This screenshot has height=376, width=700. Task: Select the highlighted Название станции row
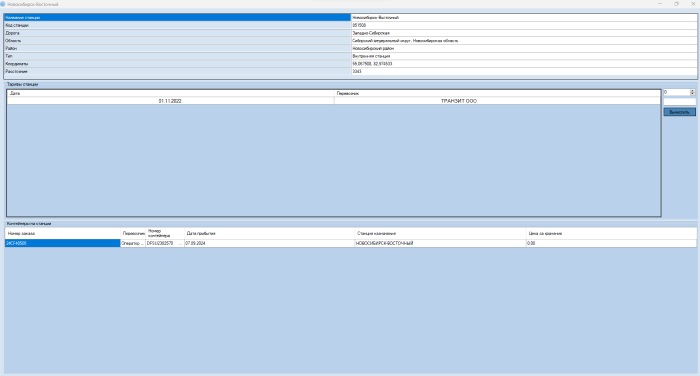pos(351,17)
